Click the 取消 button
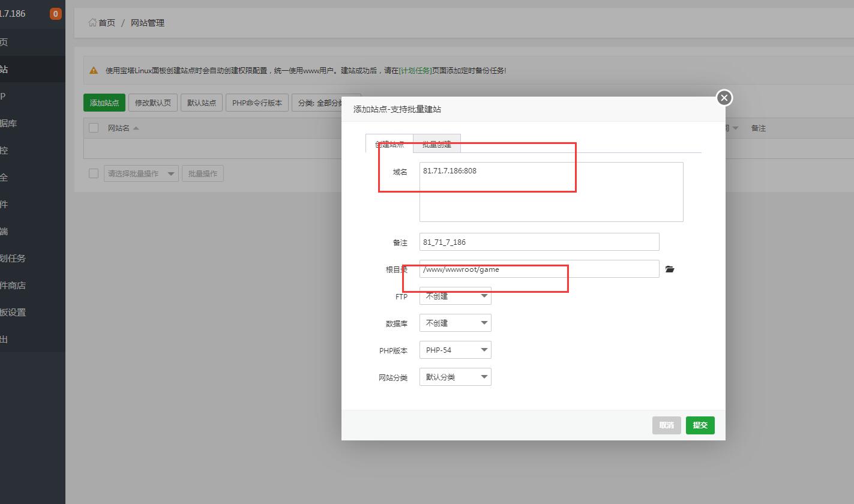The height and width of the screenshot is (504, 854). [666, 425]
